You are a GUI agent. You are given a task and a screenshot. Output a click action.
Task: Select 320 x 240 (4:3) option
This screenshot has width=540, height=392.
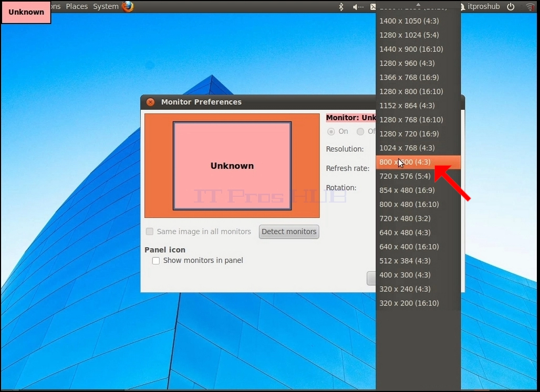[x=418, y=289]
